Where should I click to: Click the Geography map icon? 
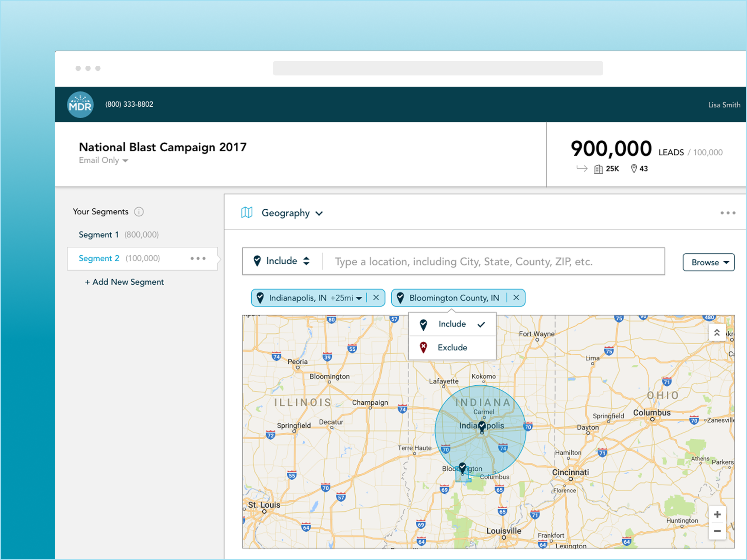tap(247, 213)
